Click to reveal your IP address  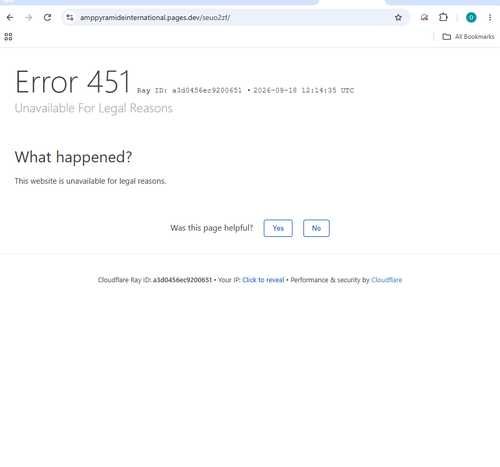tap(263, 280)
